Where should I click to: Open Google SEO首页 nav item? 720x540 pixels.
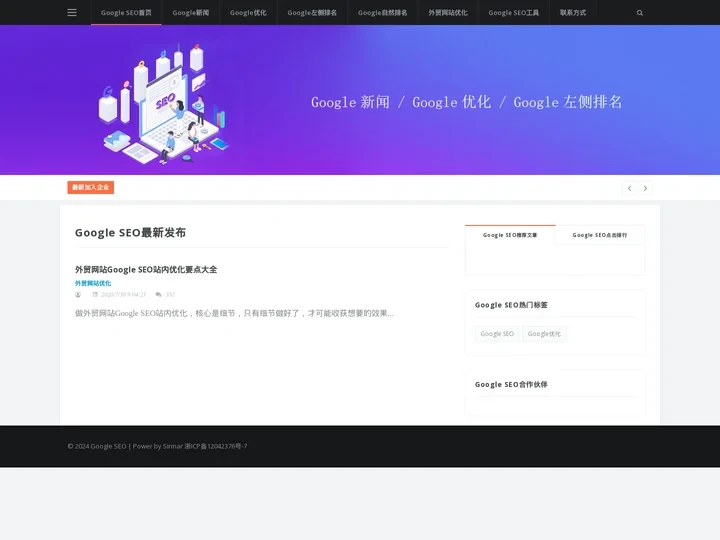[x=126, y=13]
